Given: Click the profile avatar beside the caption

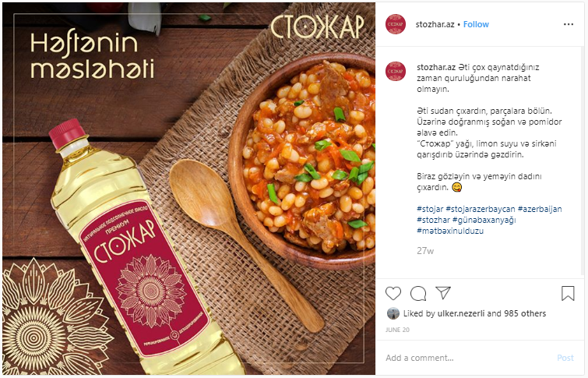Looking at the screenshot, I should (396, 72).
